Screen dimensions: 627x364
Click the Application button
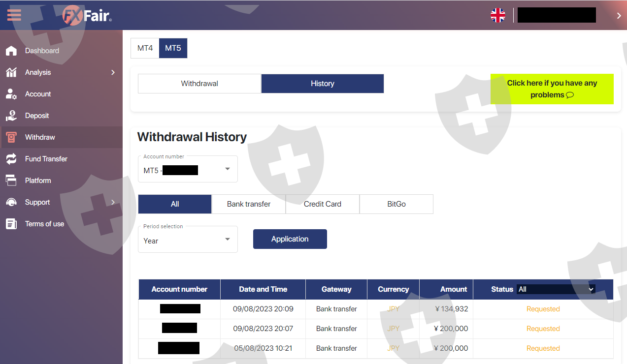(x=290, y=239)
